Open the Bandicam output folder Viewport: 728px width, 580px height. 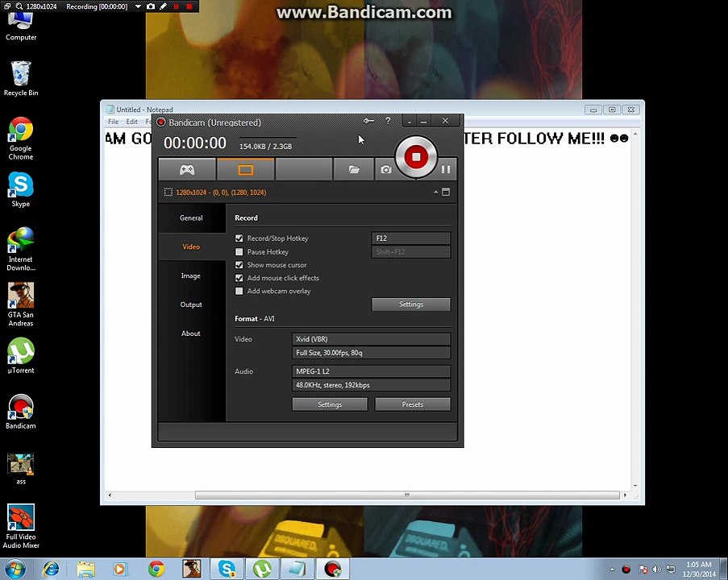(354, 169)
